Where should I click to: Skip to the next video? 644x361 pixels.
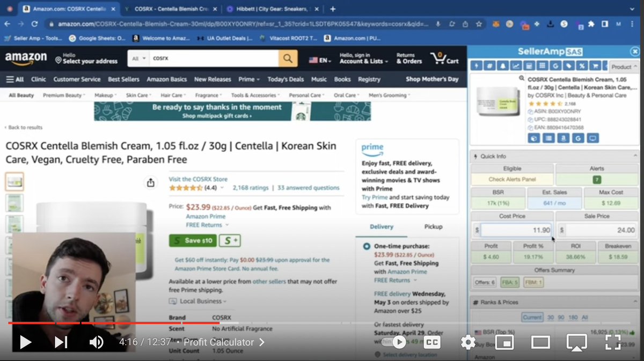tap(61, 342)
